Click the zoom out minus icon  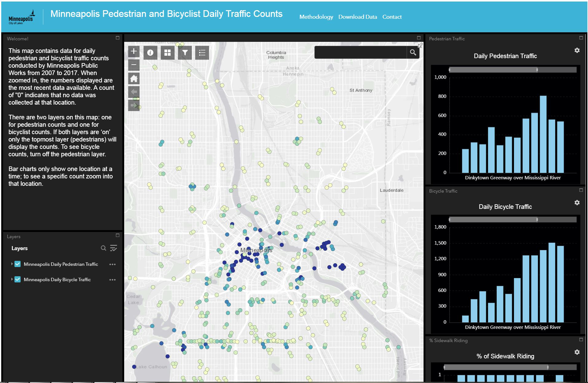click(133, 65)
